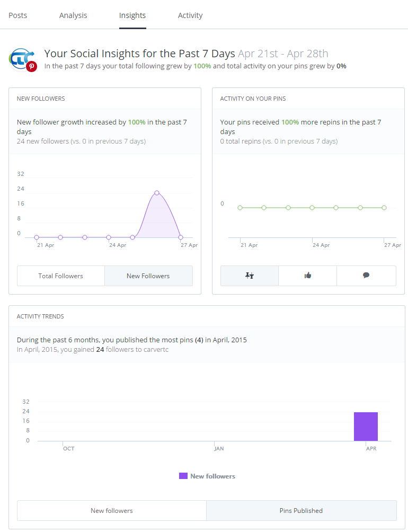Show likes with the thumbs-up icon

tap(308, 276)
